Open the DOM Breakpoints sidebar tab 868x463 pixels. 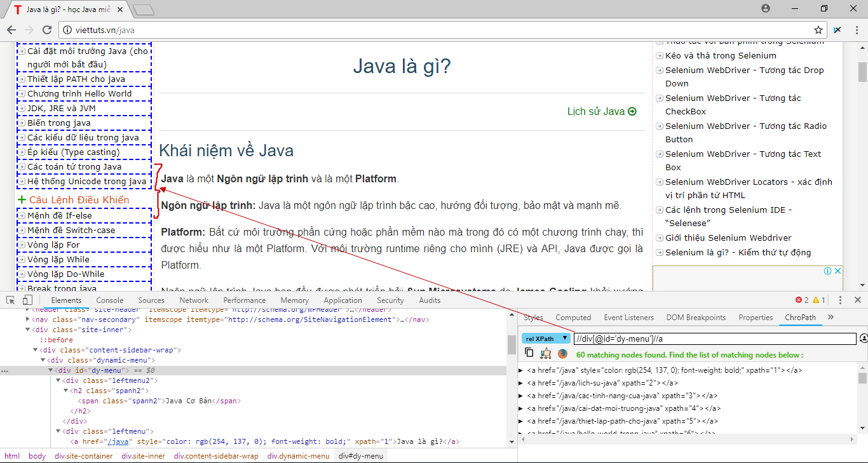tap(696, 318)
